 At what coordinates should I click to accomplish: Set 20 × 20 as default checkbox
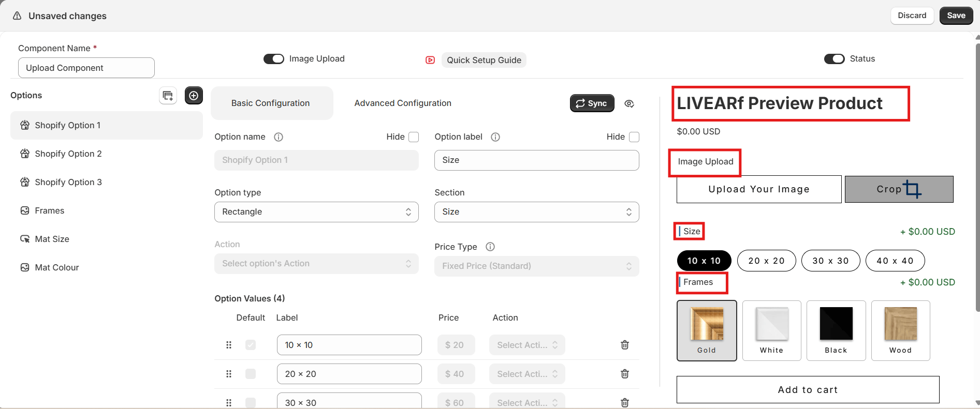click(251, 374)
